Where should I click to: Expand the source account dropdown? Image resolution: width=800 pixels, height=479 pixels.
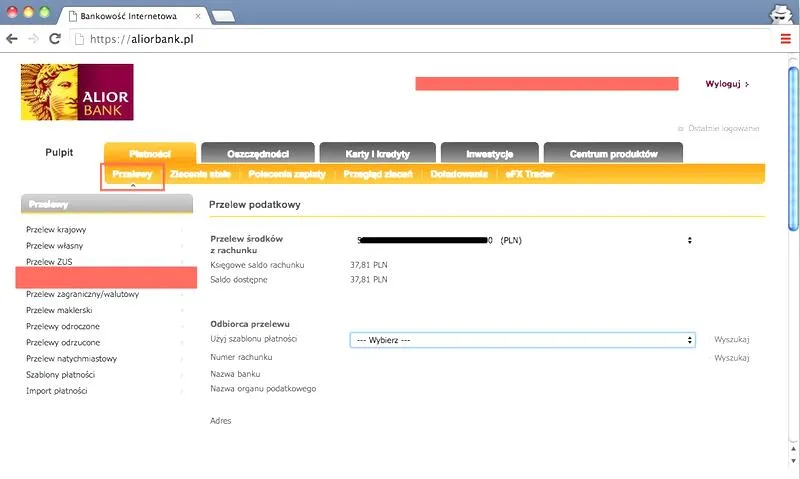pyautogui.click(x=689, y=240)
